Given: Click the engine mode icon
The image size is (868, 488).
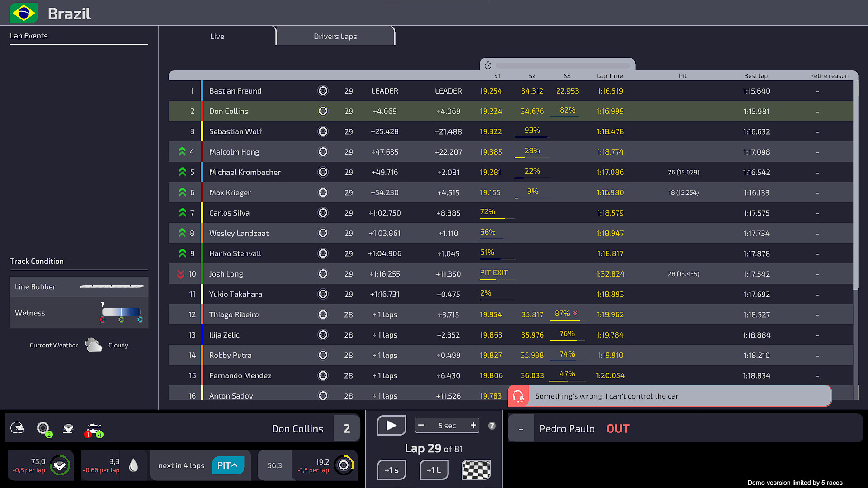Looking at the screenshot, I should tap(68, 427).
